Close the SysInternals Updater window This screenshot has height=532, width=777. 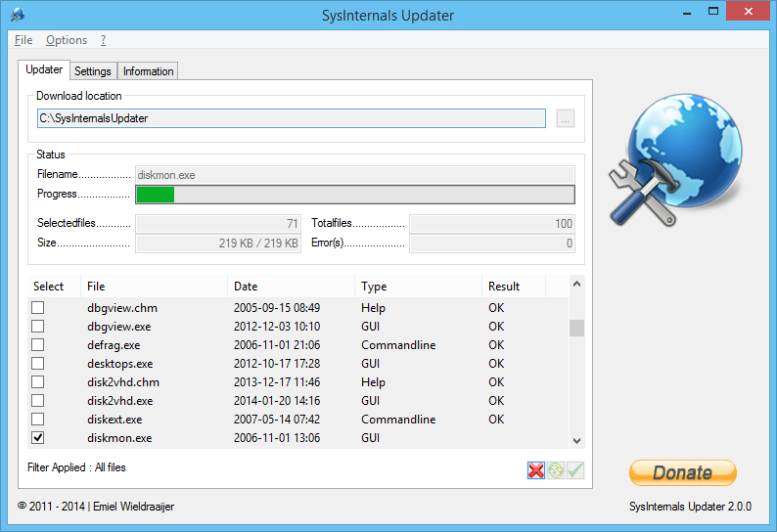(749, 11)
